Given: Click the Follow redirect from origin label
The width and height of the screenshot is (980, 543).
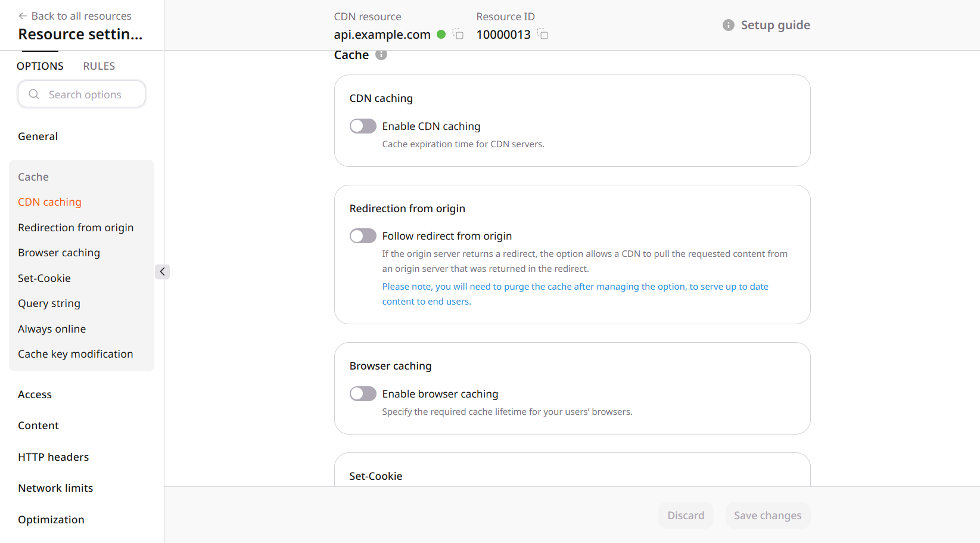Looking at the screenshot, I should [447, 236].
